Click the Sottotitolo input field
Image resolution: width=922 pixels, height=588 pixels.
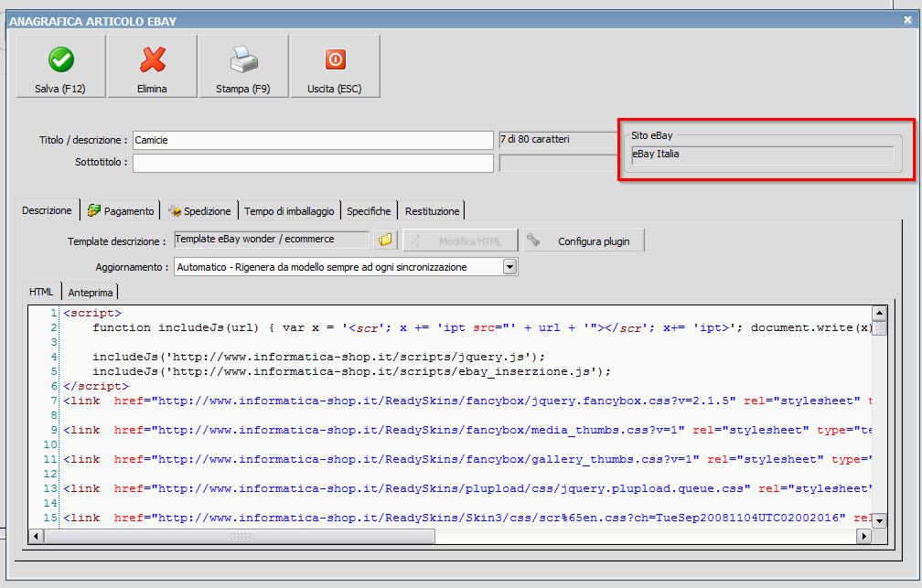(313, 163)
